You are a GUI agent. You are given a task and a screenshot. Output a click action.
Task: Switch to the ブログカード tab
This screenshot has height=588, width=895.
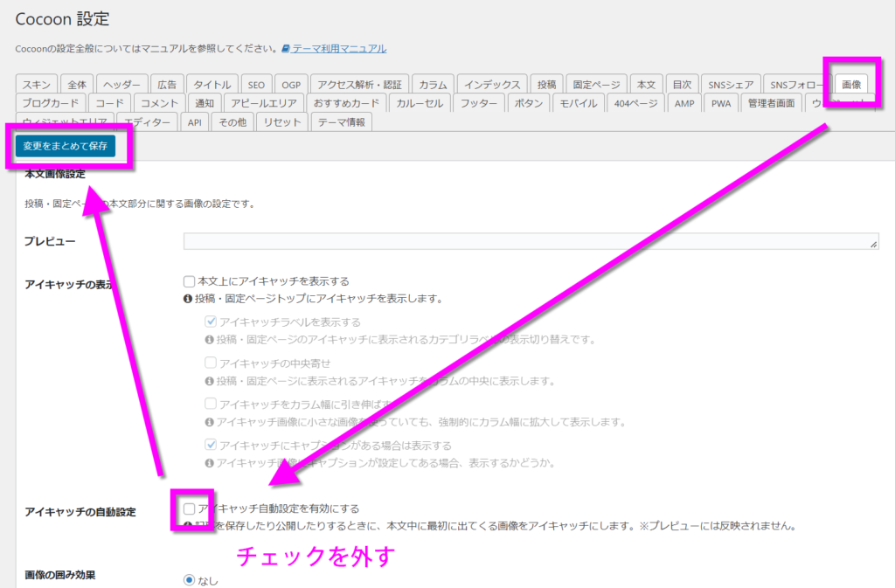pos(51,103)
